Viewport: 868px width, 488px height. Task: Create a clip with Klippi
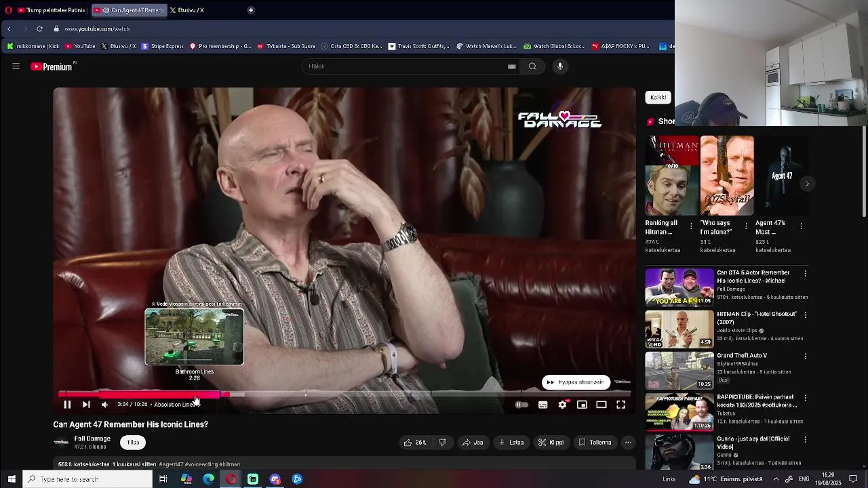(551, 443)
